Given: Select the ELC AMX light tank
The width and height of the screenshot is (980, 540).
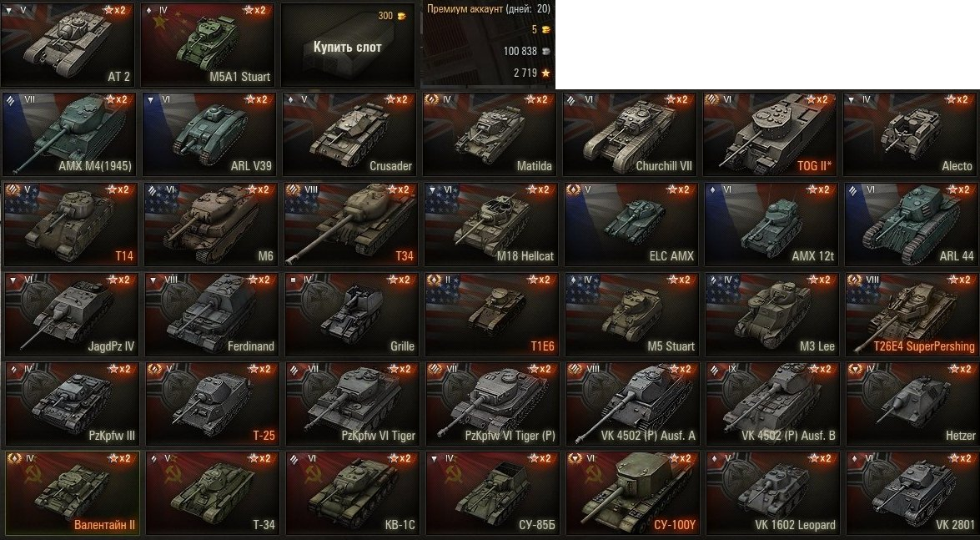Looking at the screenshot, I should click(631, 224).
